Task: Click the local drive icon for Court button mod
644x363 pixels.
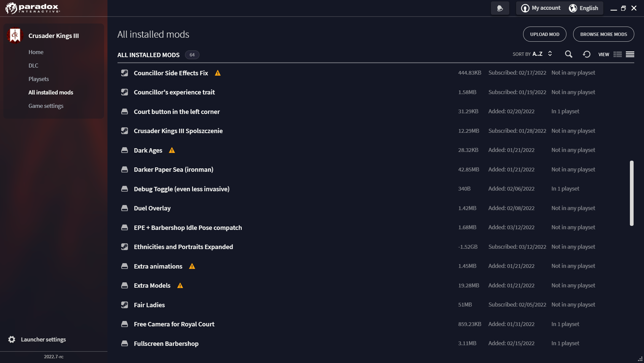Action: tap(125, 112)
